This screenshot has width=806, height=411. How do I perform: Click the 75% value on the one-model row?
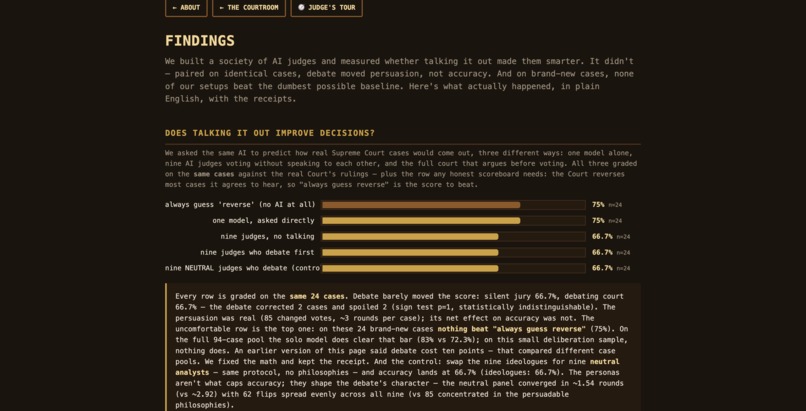[598, 220]
